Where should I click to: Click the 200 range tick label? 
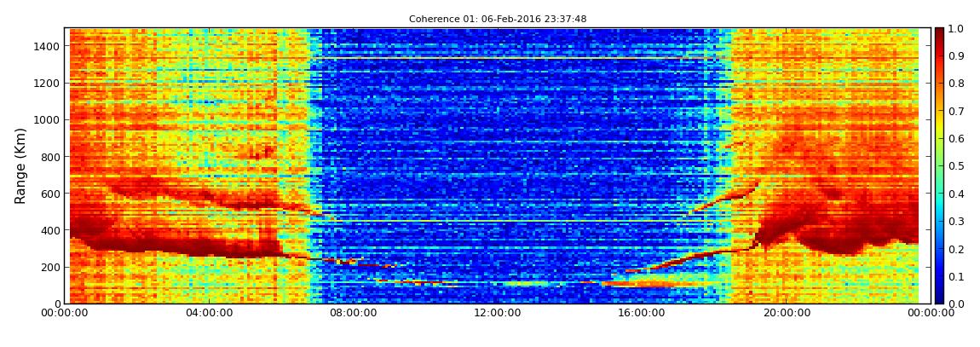[50, 268]
